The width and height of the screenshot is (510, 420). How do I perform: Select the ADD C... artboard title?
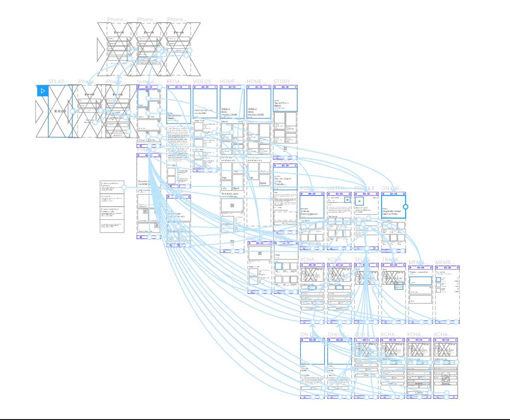(364, 334)
